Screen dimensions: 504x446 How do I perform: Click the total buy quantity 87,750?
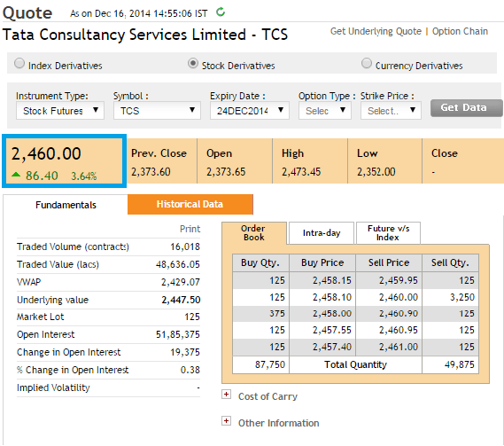[270, 365]
